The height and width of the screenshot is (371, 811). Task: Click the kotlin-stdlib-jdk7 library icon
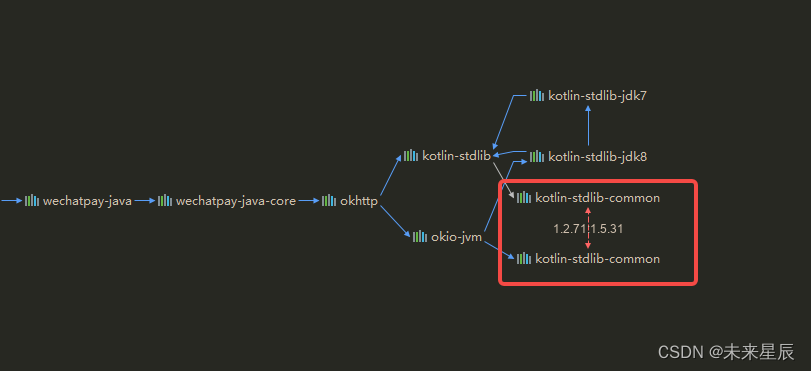pyautogui.click(x=537, y=95)
